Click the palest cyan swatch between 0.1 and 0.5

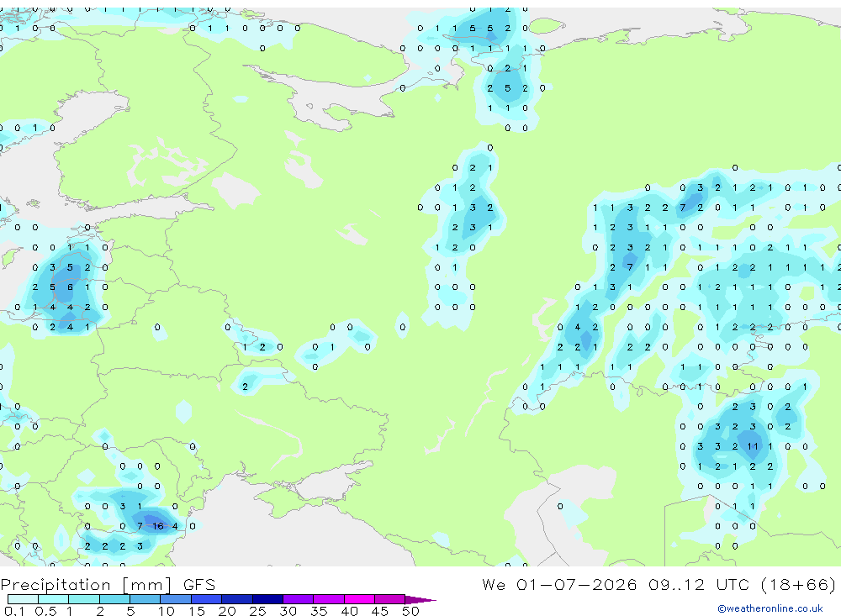click(23, 599)
